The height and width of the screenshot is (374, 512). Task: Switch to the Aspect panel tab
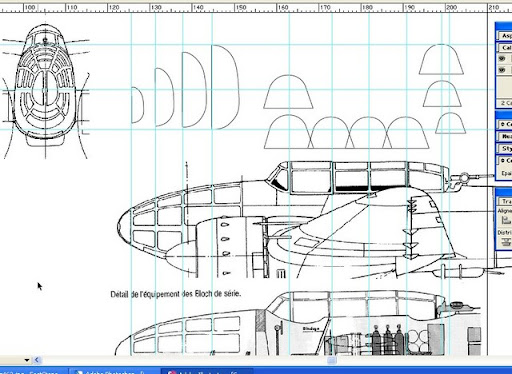coord(506,36)
